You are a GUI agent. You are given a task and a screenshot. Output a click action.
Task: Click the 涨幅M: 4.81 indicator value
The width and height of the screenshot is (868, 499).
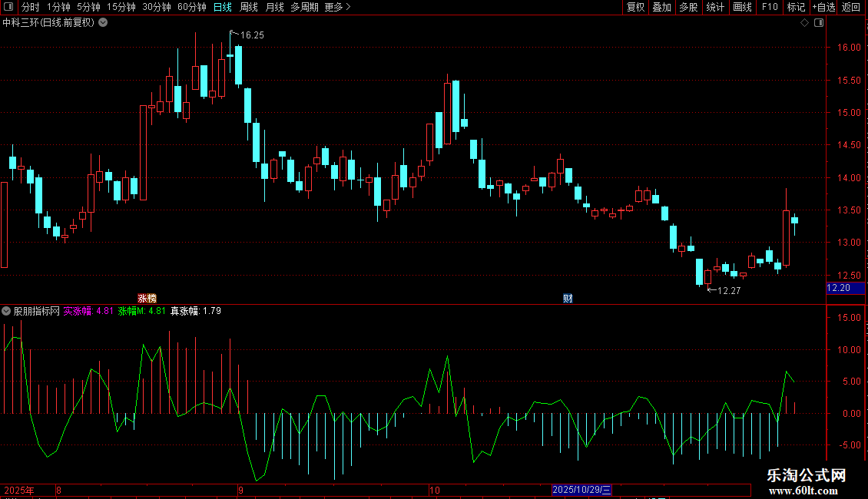(x=141, y=311)
